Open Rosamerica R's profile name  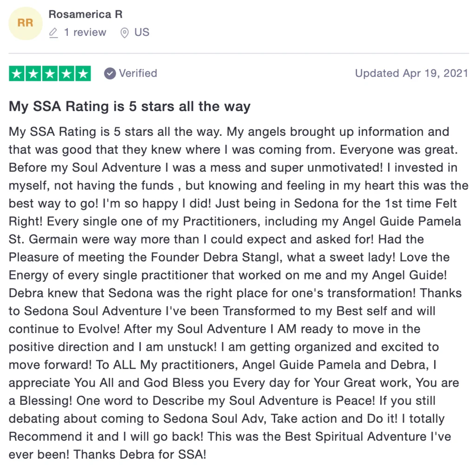tap(86, 14)
